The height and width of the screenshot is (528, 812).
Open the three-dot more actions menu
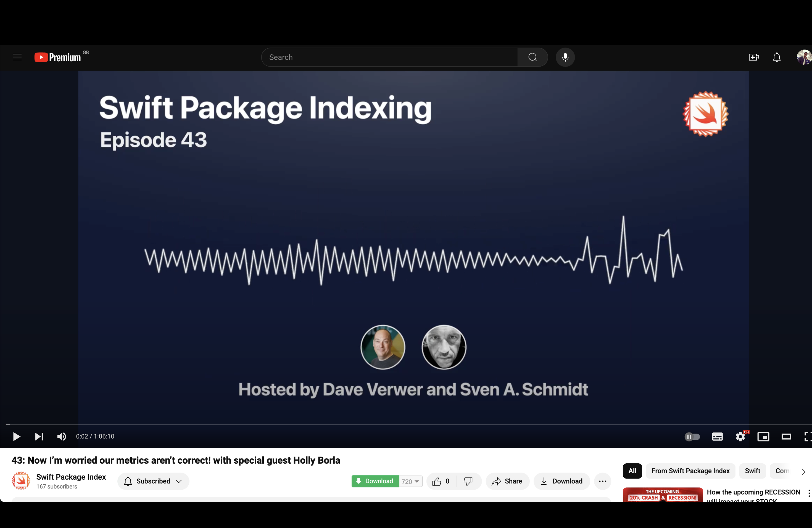pos(603,481)
